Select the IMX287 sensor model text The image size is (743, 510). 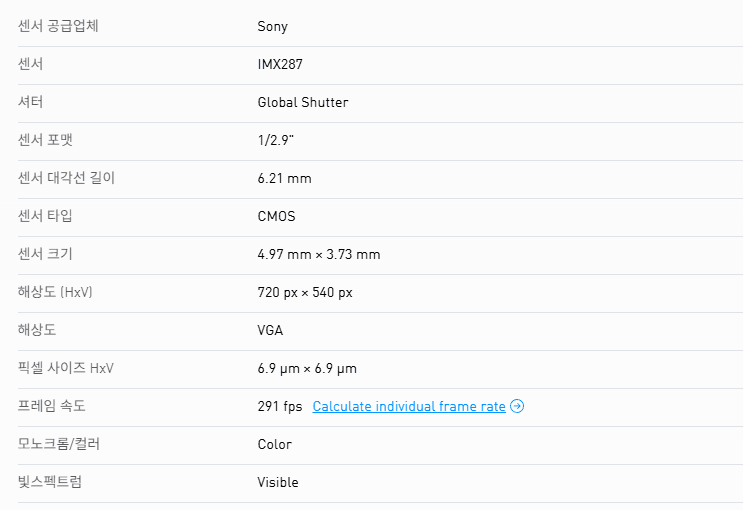tap(280, 64)
